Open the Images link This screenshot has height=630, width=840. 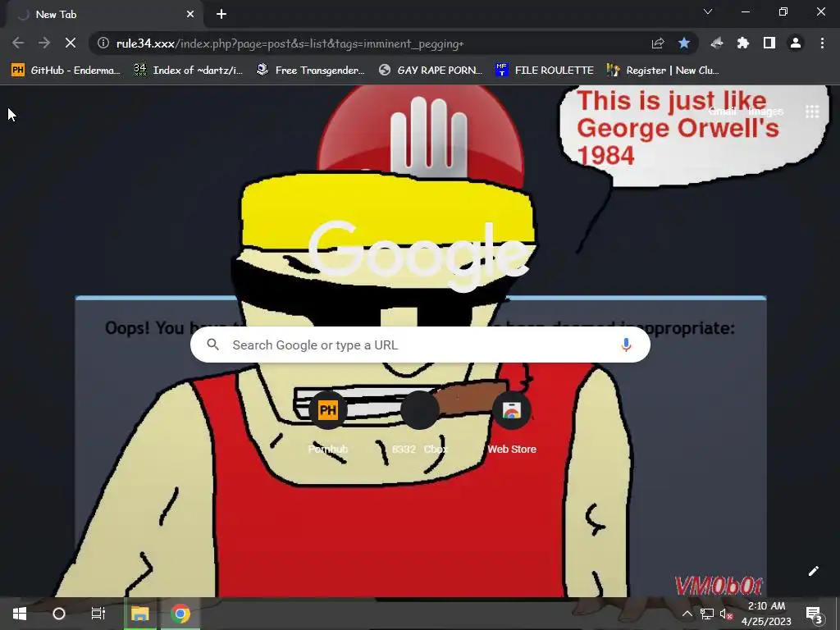765,112
